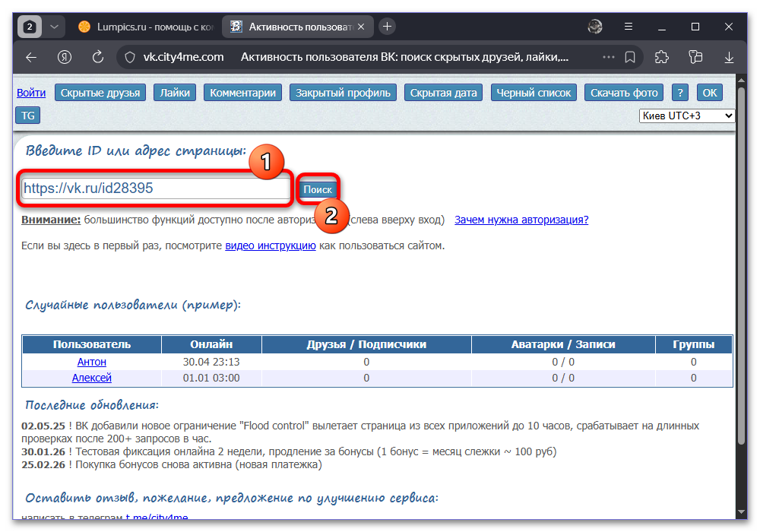Open the Скрытые друзья section
Viewport: 760px width, 532px height.
pos(100,93)
